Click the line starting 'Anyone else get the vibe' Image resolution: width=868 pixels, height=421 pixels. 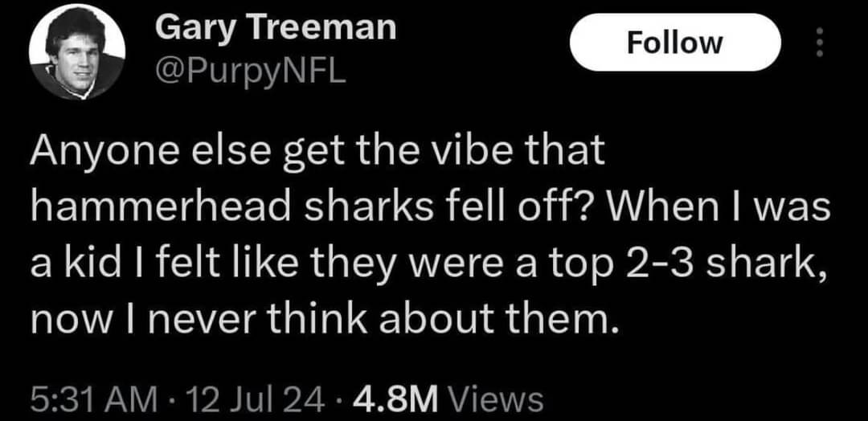click(316, 153)
